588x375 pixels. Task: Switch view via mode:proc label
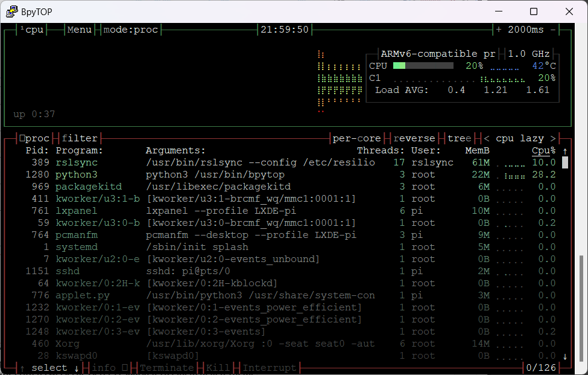[130, 30]
